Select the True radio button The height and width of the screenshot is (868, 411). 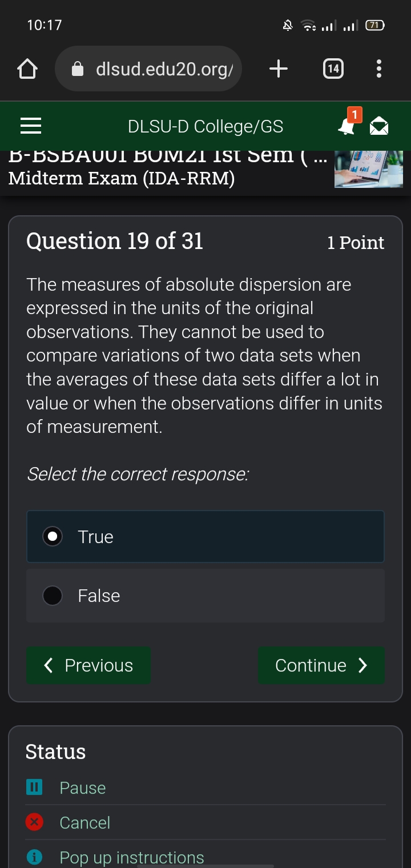[x=52, y=536]
